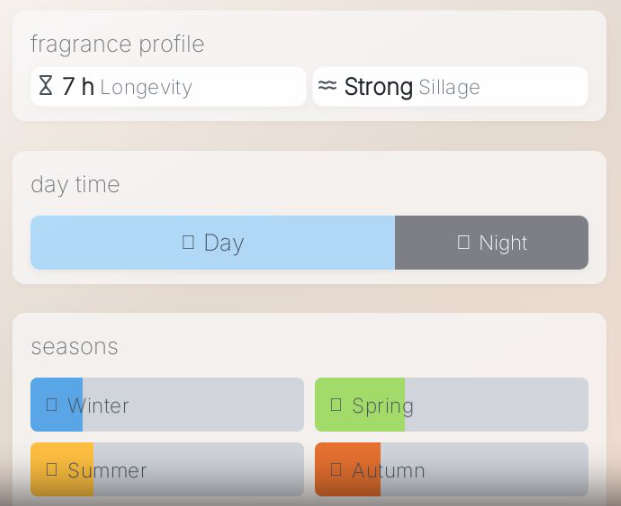Choose the Spring text label
The image size is (621, 506).
tap(382, 405)
